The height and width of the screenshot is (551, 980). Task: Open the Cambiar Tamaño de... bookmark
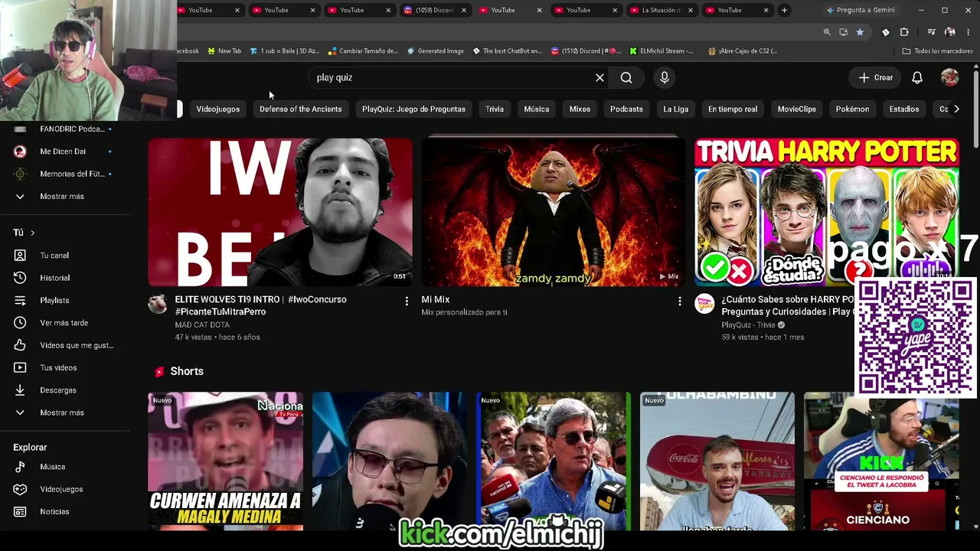363,51
